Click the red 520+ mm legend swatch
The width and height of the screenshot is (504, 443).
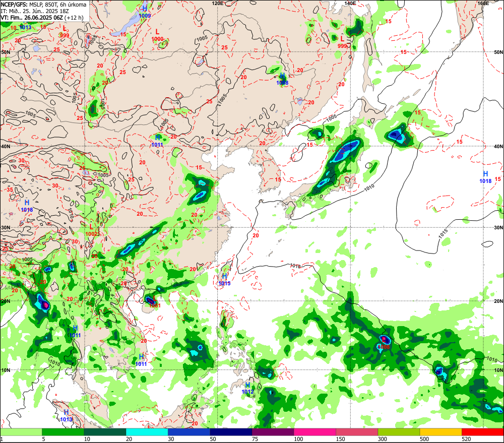(483, 432)
